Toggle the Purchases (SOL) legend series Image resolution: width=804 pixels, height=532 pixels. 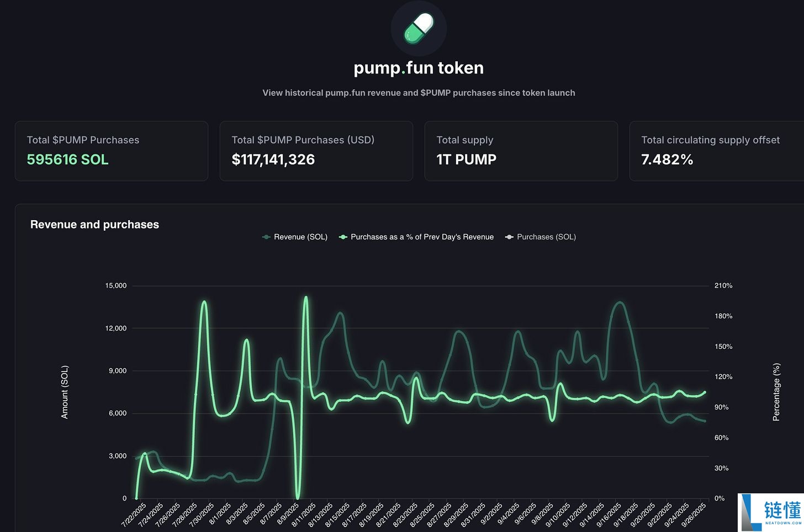click(541, 237)
